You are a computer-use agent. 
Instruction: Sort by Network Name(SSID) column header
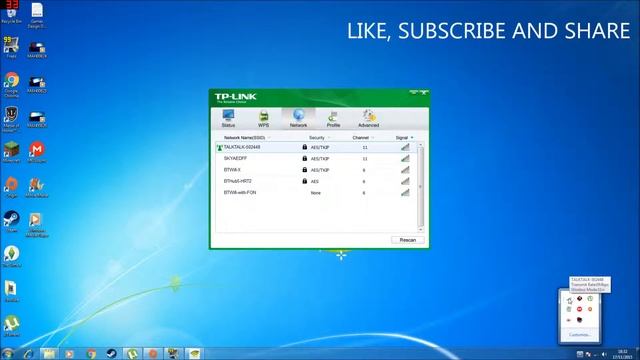245,138
